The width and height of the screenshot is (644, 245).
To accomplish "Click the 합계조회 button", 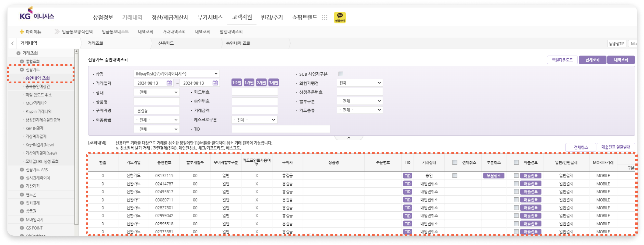I will 592,60.
